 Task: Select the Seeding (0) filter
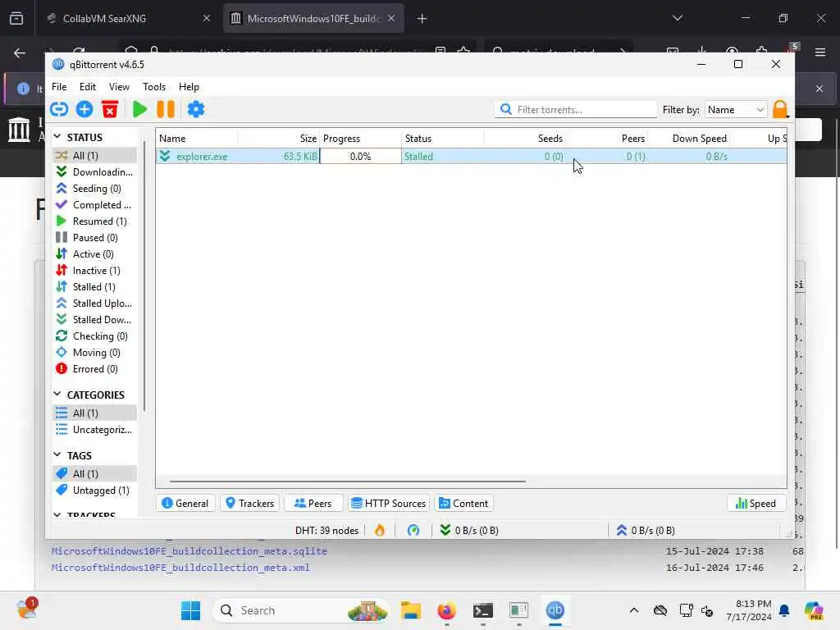(94, 189)
